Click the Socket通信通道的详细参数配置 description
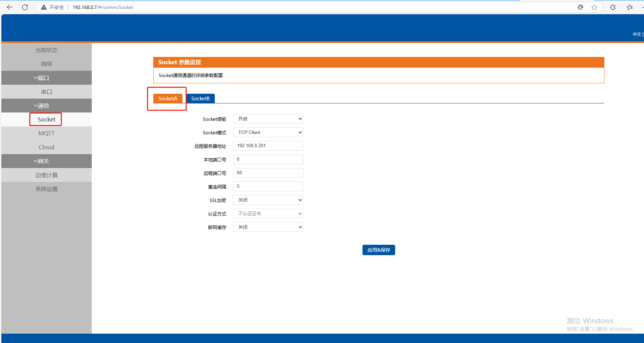The width and height of the screenshot is (644, 343). point(191,75)
